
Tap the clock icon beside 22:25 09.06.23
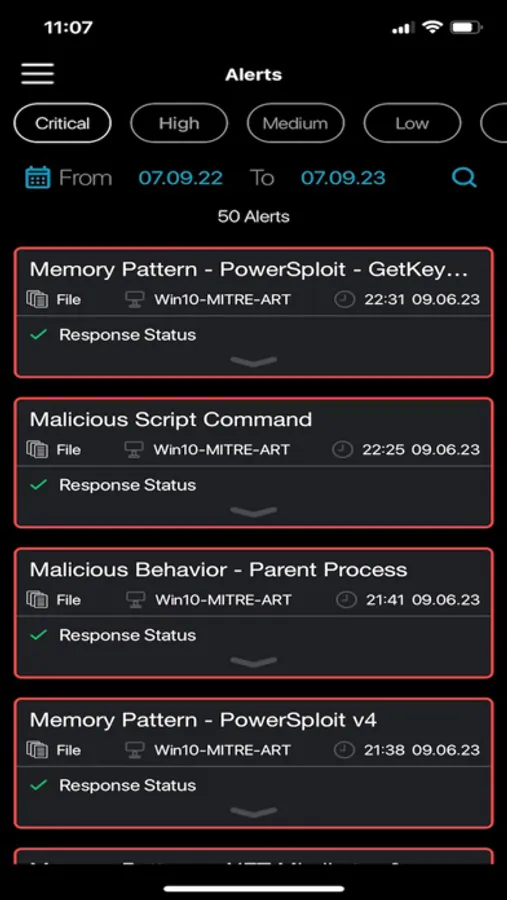click(343, 449)
